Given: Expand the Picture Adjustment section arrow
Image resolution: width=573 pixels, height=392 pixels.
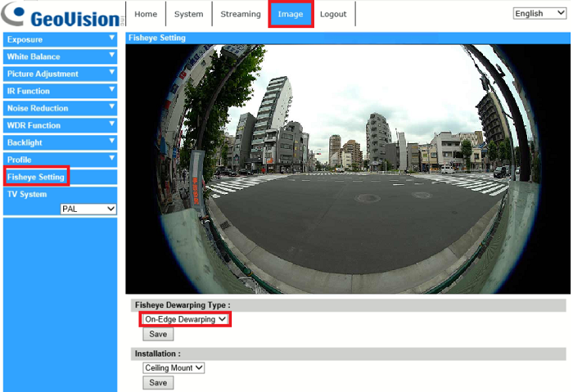Looking at the screenshot, I should pyautogui.click(x=112, y=72).
